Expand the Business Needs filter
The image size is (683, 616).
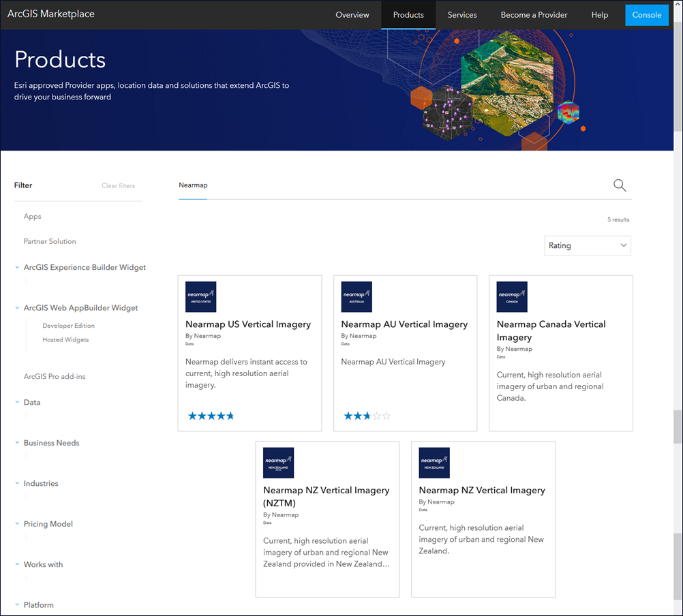pyautogui.click(x=17, y=443)
